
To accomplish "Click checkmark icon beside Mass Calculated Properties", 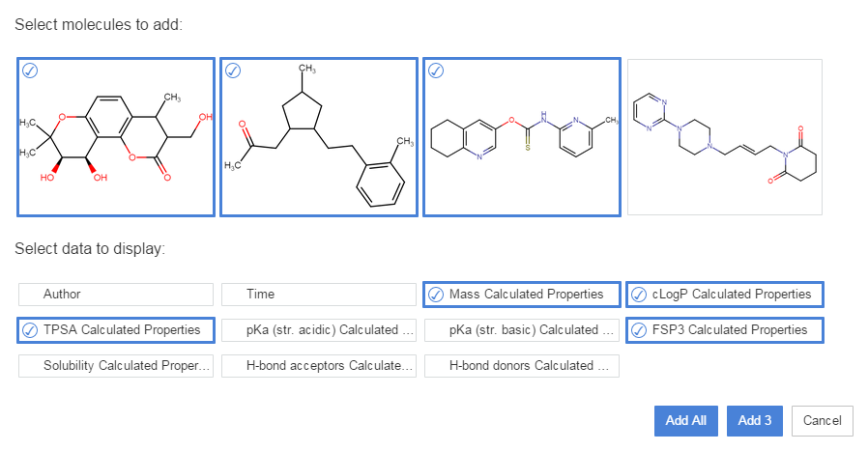I will coord(436,295).
